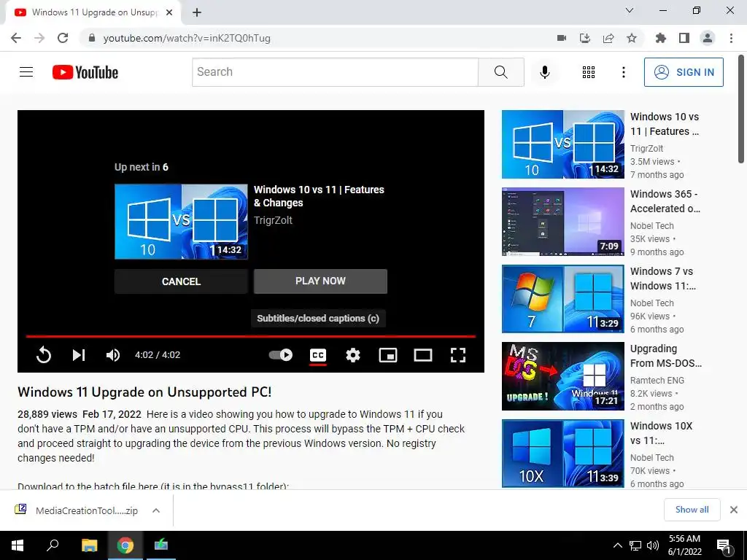747x560 pixels.
Task: Open Windows Start menu
Action: (18, 545)
